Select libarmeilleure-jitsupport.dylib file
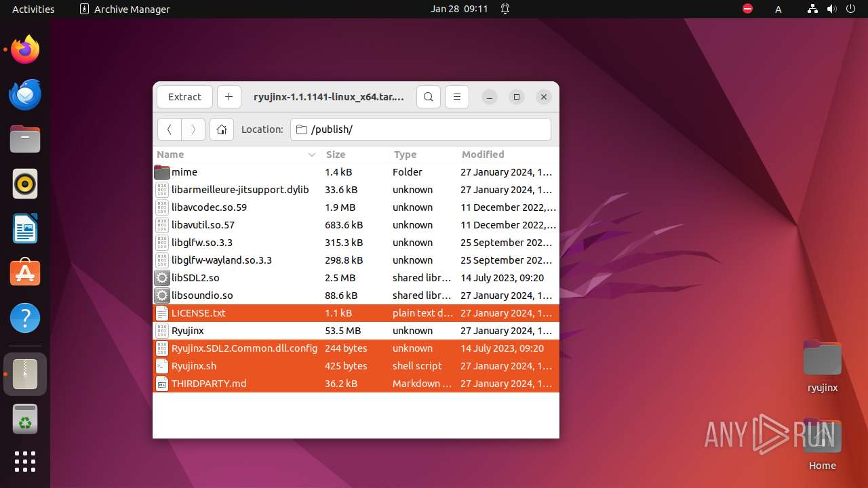Screen dimensions: 868x488 coord(356,190)
